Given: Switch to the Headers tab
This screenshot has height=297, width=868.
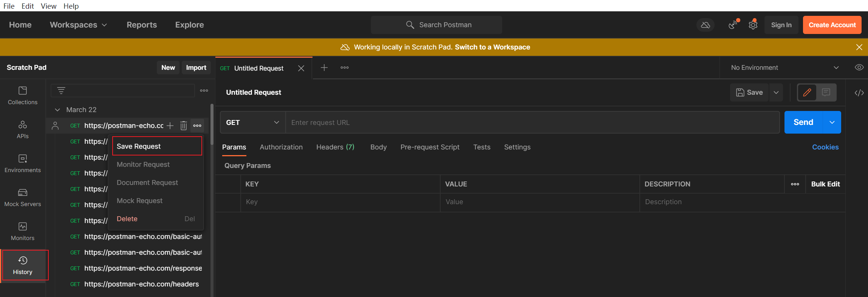Looking at the screenshot, I should tap(335, 147).
